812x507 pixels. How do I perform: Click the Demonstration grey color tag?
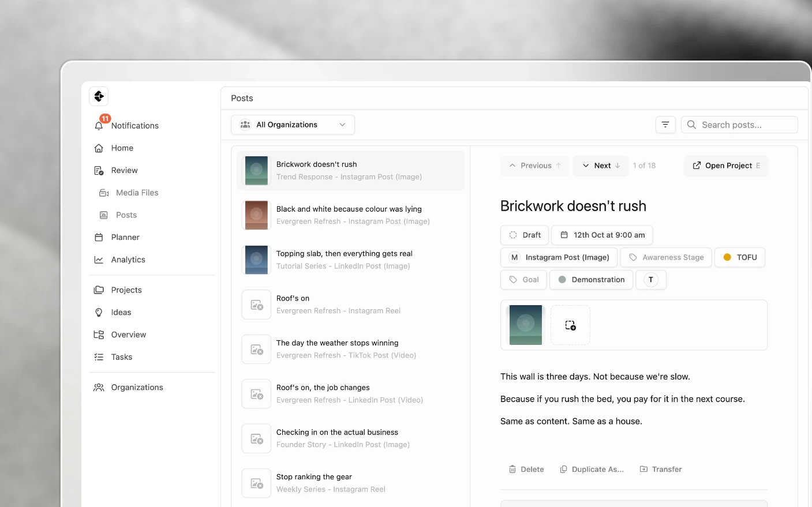592,280
